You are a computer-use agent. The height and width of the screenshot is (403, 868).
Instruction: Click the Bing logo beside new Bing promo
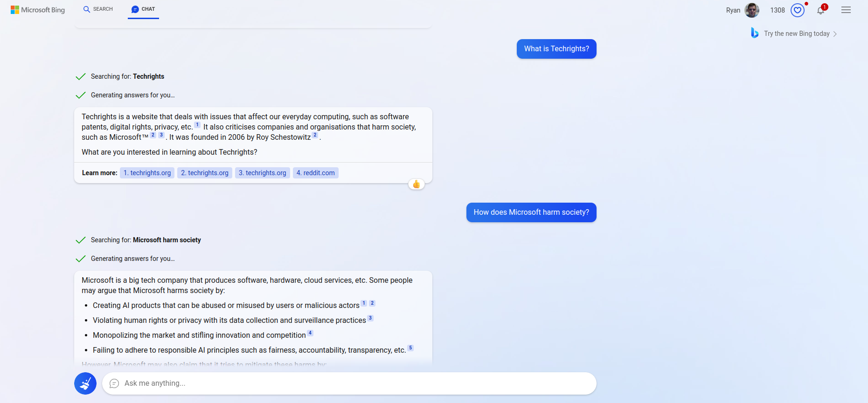754,33
